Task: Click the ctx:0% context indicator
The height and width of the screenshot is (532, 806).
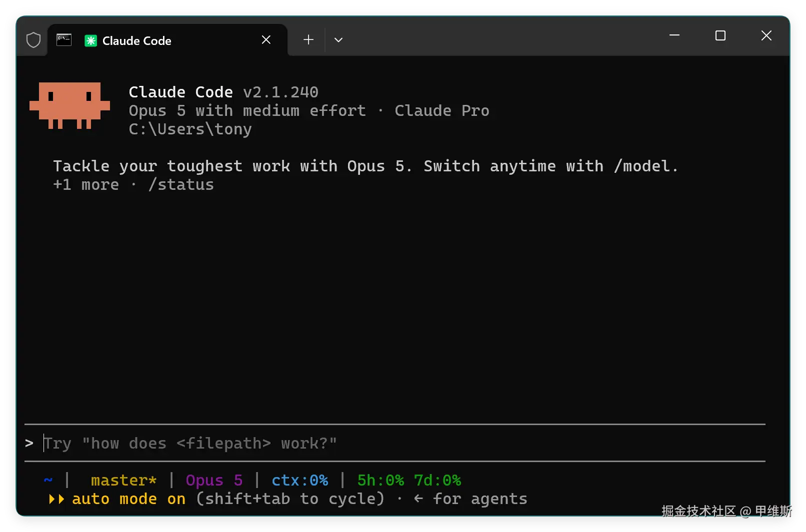Action: point(300,481)
